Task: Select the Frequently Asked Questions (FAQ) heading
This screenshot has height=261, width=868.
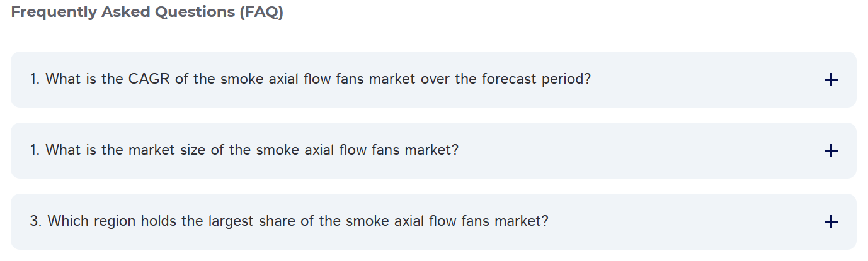Action: point(147,13)
